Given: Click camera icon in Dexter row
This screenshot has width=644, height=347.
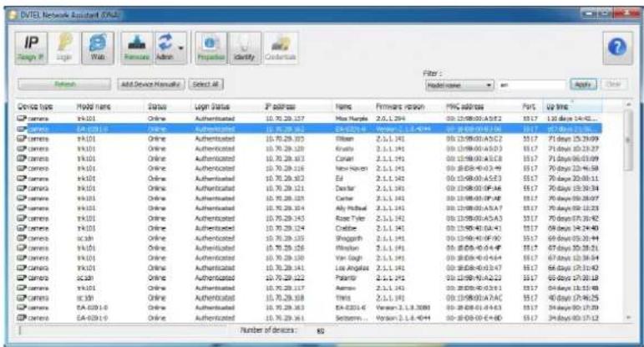Looking at the screenshot, I should click(x=22, y=188).
